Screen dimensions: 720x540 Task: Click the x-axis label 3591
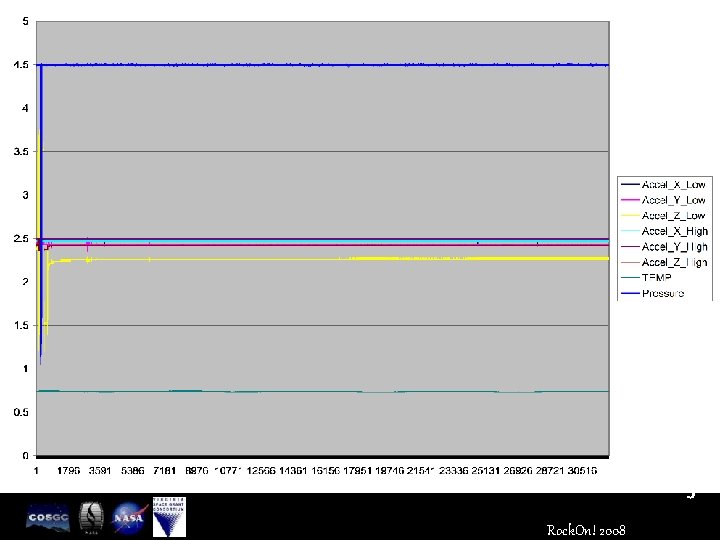[x=100, y=471]
